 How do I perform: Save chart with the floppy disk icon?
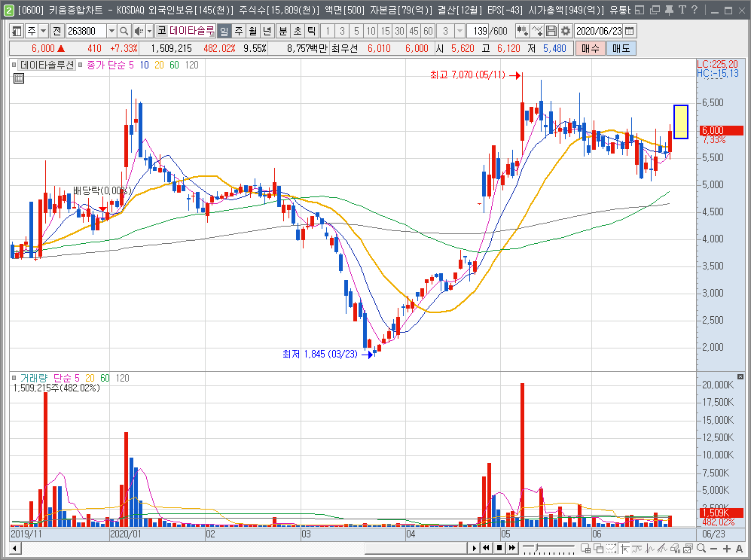[551, 31]
